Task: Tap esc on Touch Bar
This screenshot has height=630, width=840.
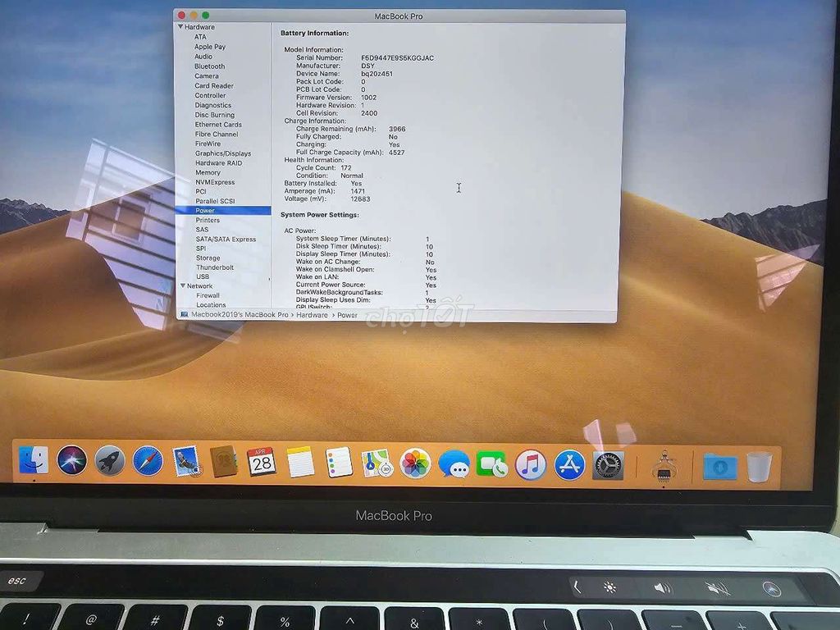Action: click(16, 581)
